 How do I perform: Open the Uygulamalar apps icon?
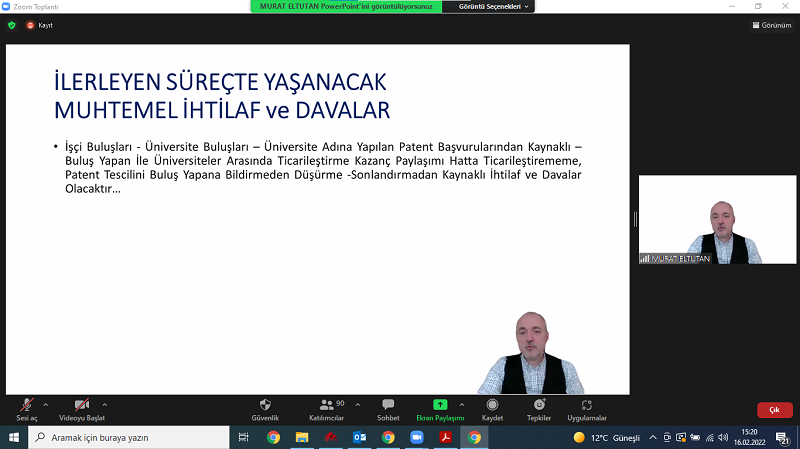[x=586, y=405]
